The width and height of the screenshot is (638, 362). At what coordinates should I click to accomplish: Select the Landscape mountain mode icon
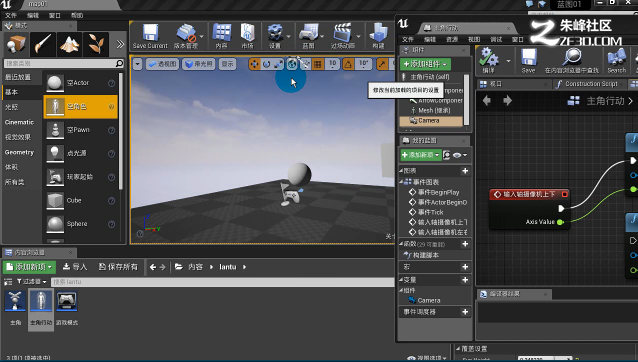coord(69,44)
